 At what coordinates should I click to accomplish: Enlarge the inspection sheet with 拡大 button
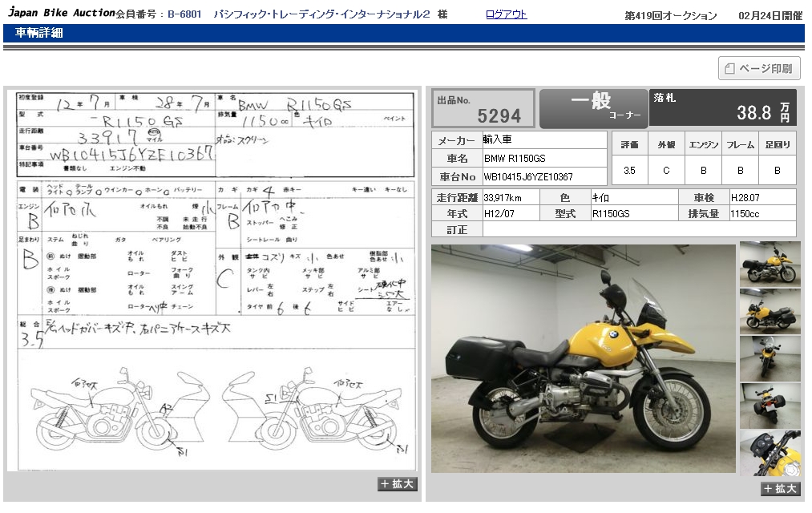tap(398, 483)
